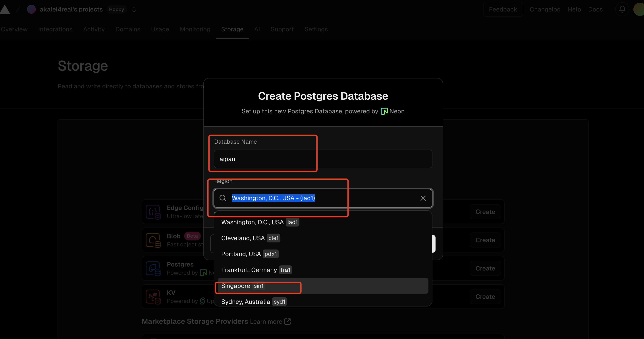Viewport: 644px width, 339px height.
Task: Click the Database Name input field
Action: (323, 159)
